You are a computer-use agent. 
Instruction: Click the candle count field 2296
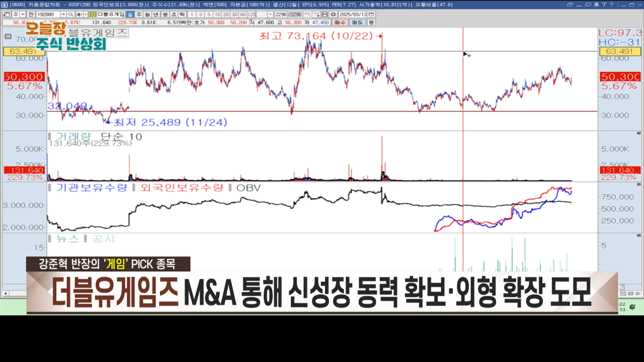point(281,15)
